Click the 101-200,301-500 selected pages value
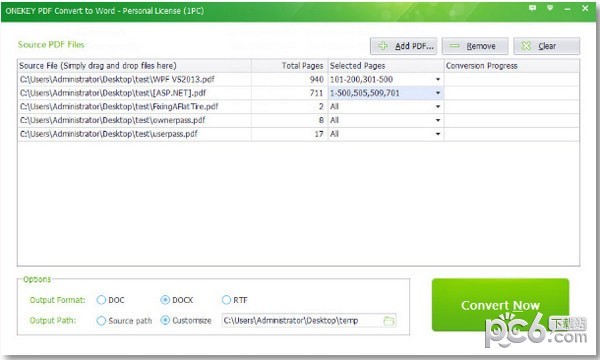The height and width of the screenshot is (360, 600). click(362, 80)
